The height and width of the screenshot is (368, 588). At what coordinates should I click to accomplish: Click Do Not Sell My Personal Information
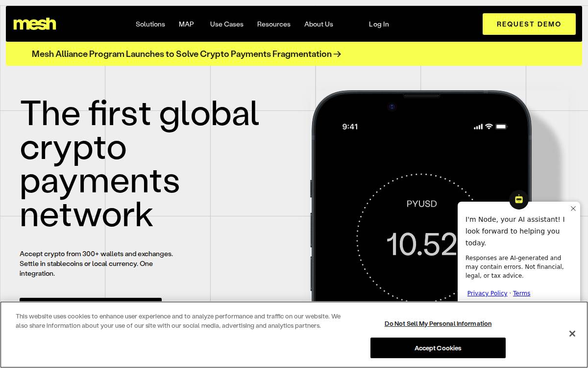[x=438, y=324]
